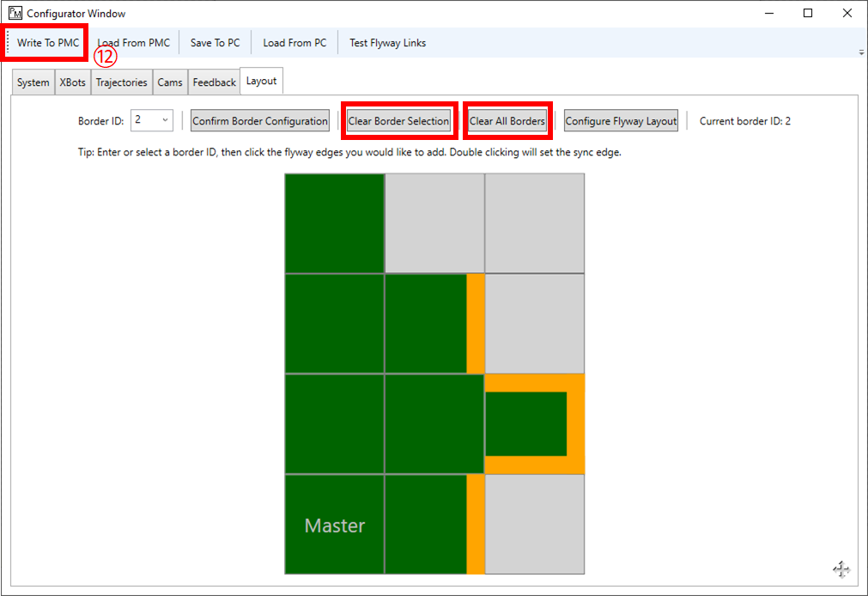Click Confirm Border Configuration
Viewport: 868px width, 596px height.
pyautogui.click(x=259, y=120)
